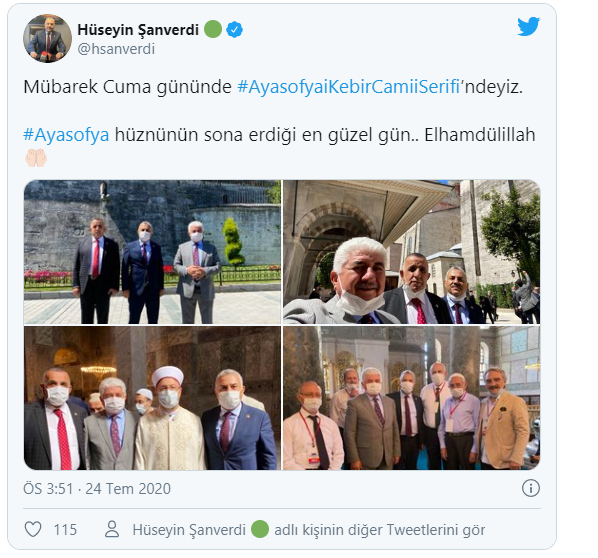Image resolution: width=598 pixels, height=558 pixels.
Task: Open the group photo inside the mosque
Action: (412, 398)
